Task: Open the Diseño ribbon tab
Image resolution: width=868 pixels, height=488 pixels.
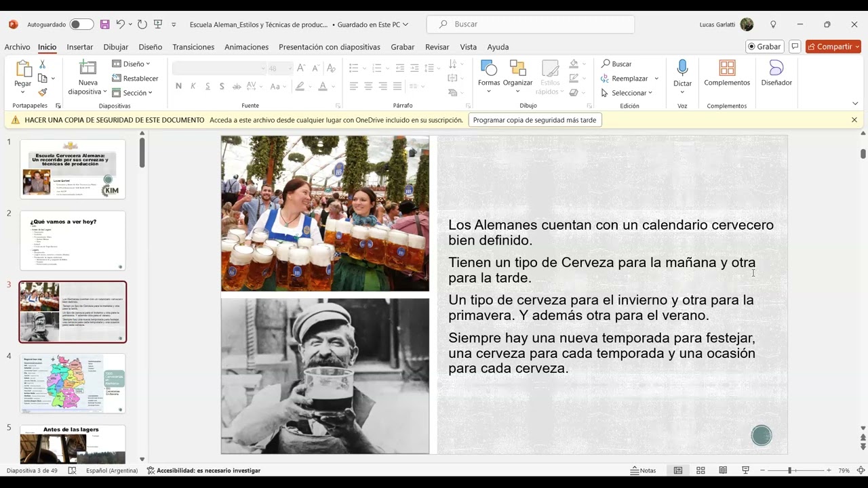Action: [150, 47]
